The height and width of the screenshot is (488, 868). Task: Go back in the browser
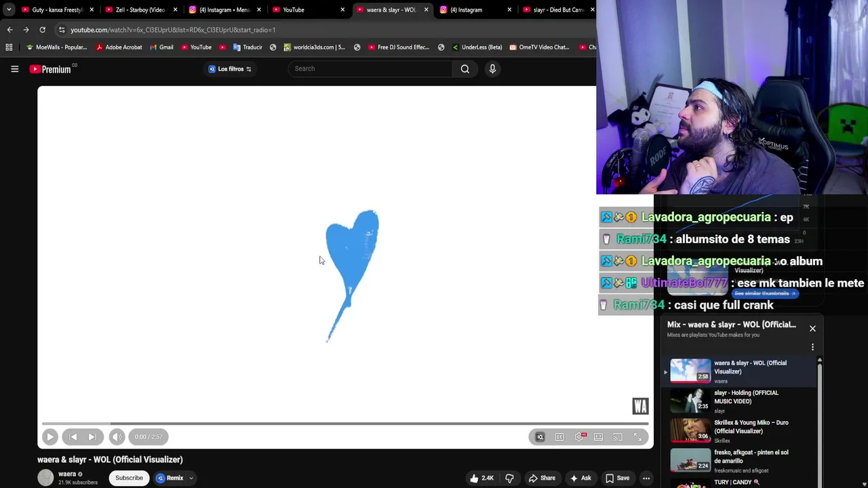point(9,30)
